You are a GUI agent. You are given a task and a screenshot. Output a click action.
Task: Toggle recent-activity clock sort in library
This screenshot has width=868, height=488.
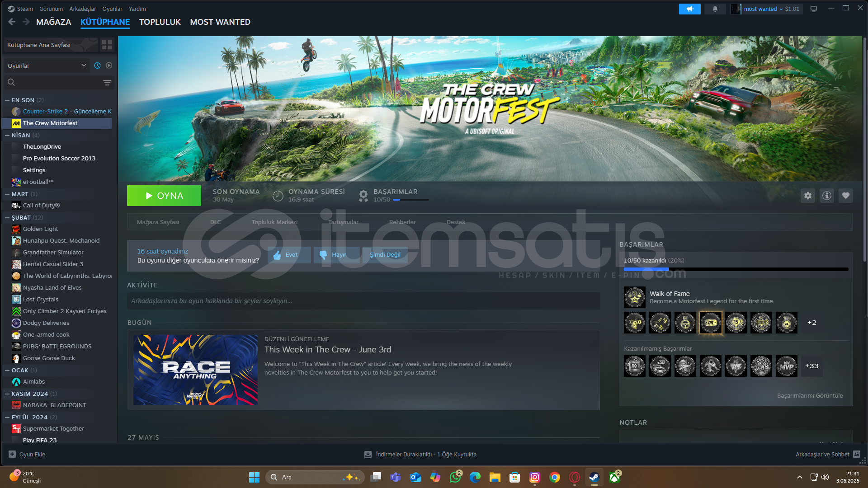[x=97, y=66]
